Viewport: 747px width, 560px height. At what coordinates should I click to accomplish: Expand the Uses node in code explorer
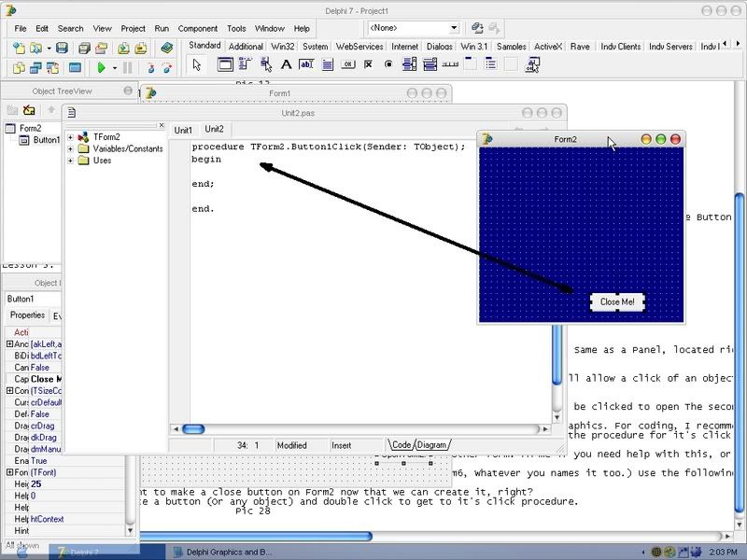[71, 161]
